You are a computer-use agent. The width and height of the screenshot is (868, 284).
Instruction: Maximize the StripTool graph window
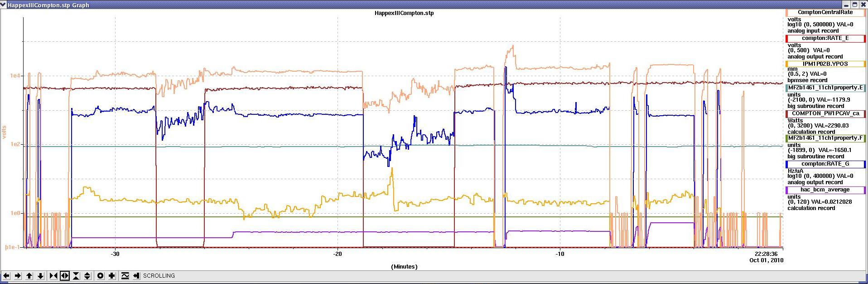tap(854, 5)
